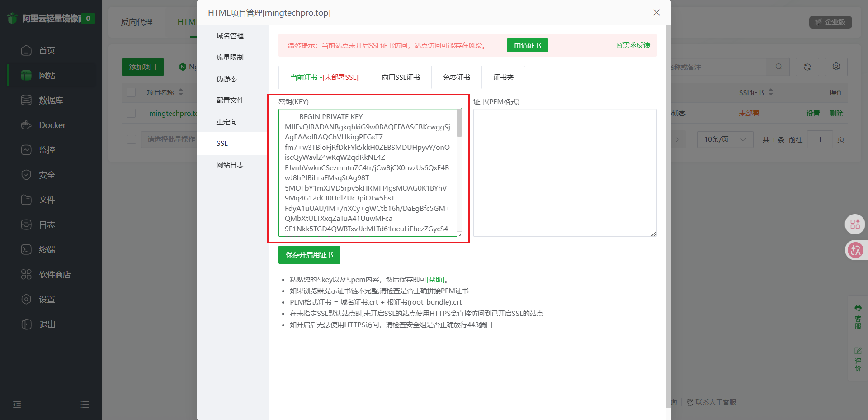Open the 安全 security shield icon
This screenshot has height=420, width=868.
pyautogui.click(x=26, y=175)
